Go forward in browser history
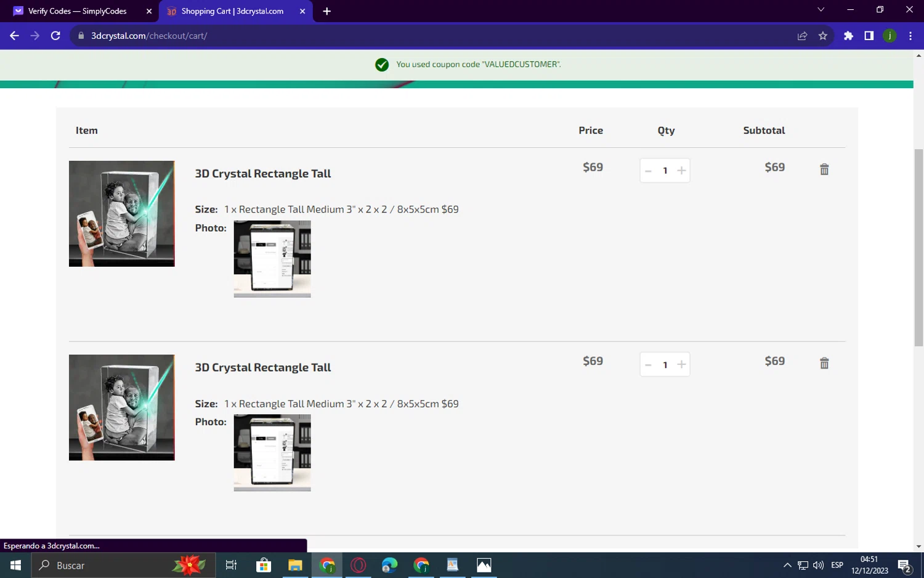Screen dimensions: 924x578 [x=35, y=36]
